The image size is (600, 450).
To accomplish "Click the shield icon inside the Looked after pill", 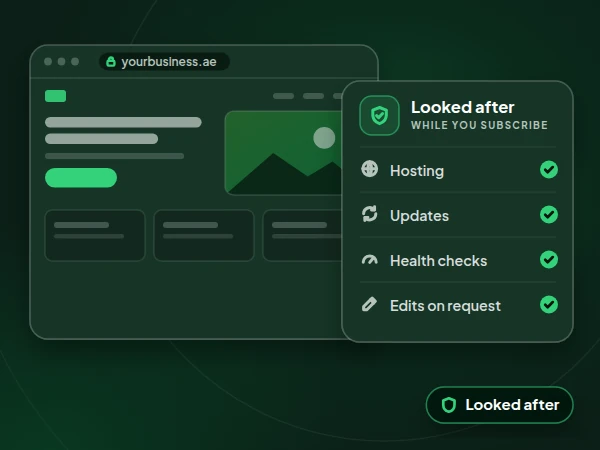I will (x=448, y=405).
